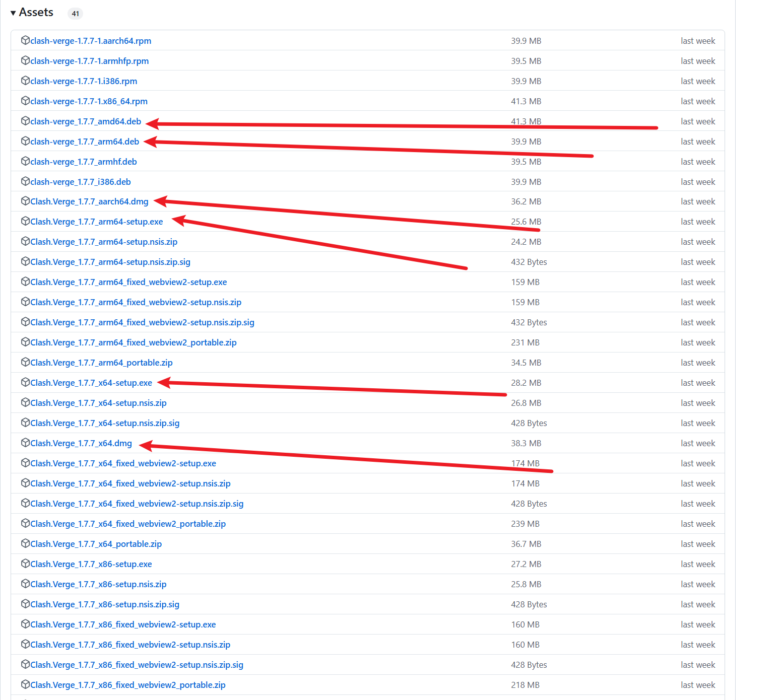The width and height of the screenshot is (779, 700).
Task: Download Clash.Verge_1.7.7_x86_fixed_webview2_portable.zip
Action: (128, 685)
